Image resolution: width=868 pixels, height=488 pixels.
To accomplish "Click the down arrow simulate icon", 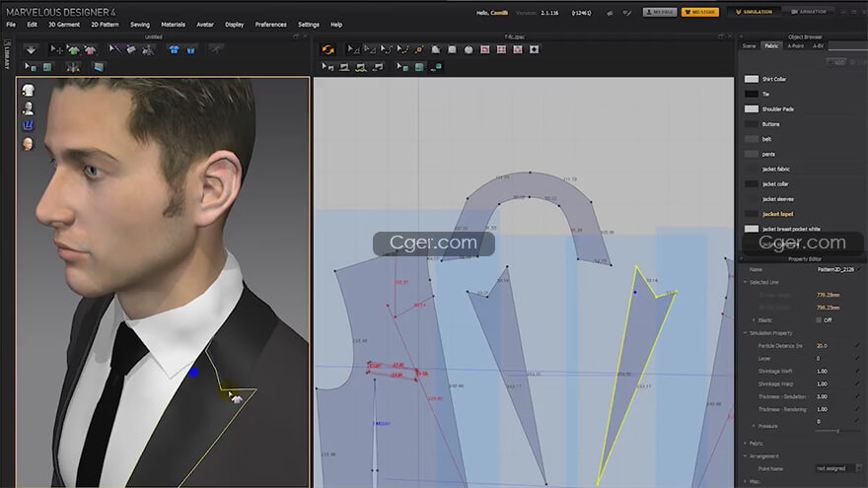I will coord(31,49).
